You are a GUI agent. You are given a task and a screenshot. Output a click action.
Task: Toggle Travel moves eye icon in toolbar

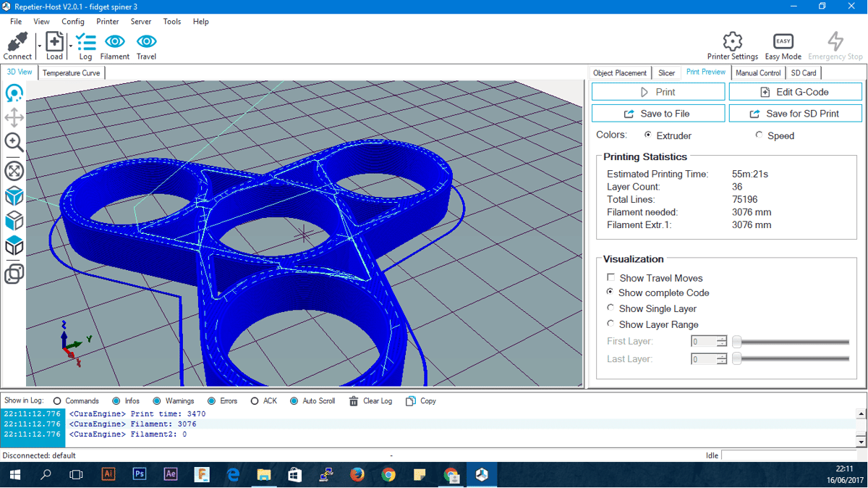146,42
